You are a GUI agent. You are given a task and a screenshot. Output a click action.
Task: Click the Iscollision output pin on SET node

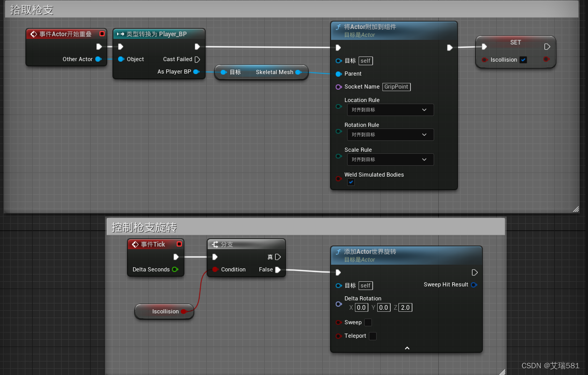pos(547,59)
